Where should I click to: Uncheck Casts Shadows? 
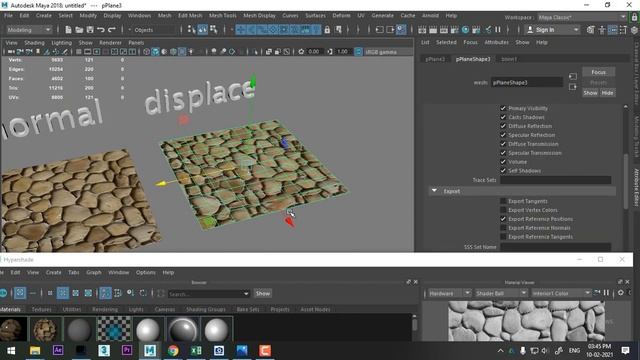pos(503,117)
